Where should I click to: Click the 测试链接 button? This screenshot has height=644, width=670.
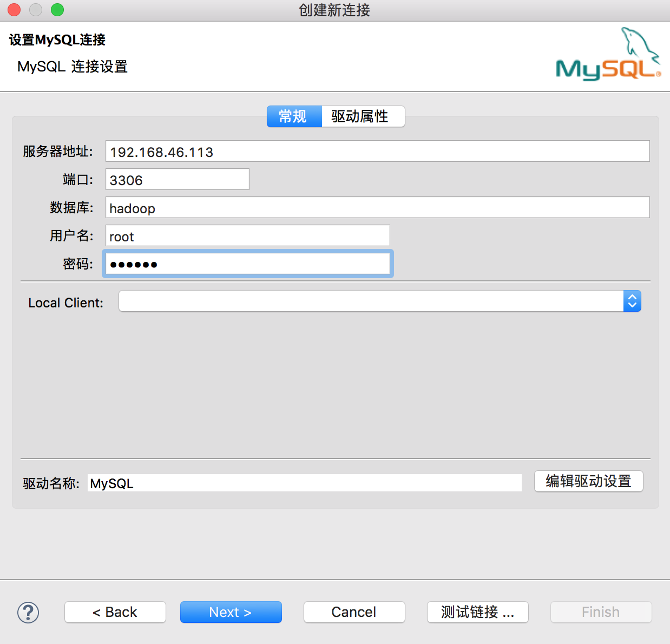477,612
